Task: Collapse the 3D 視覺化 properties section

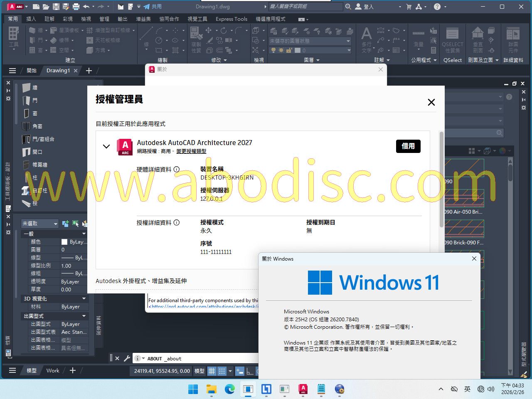Action: pos(84,298)
